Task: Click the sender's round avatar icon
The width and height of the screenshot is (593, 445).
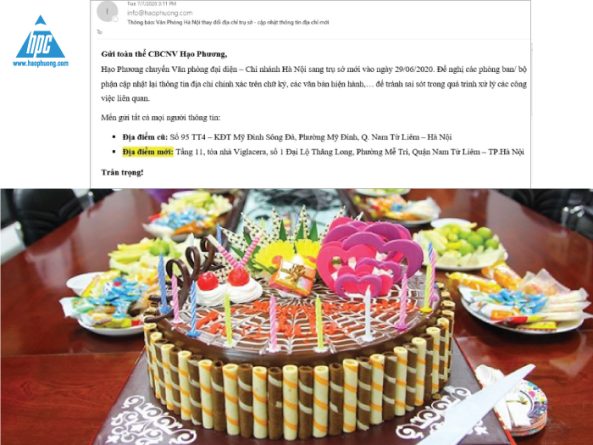Action: click(x=107, y=12)
